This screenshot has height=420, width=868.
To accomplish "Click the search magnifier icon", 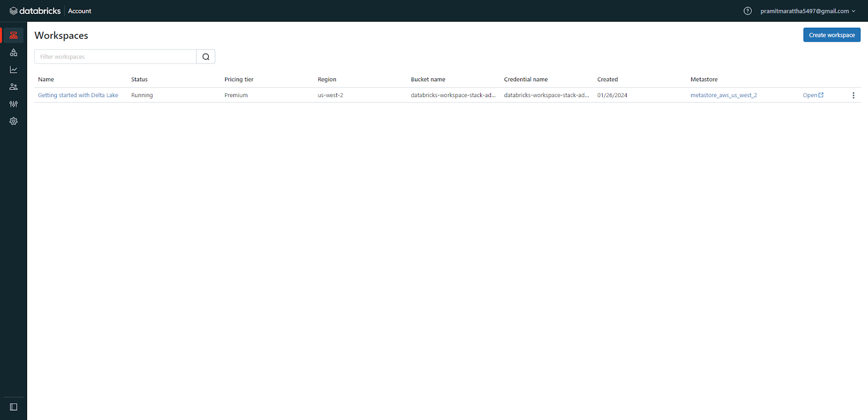I will 206,56.
